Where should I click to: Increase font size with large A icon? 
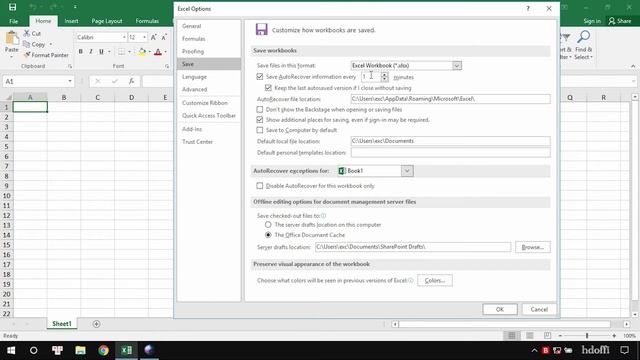point(153,37)
